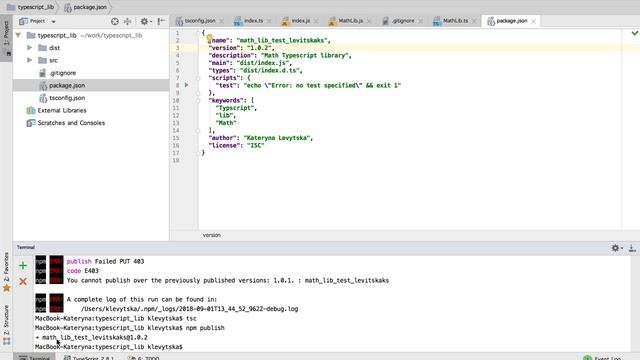Hide the Project tool window with the hide icon
640x360 pixels.
click(x=161, y=21)
